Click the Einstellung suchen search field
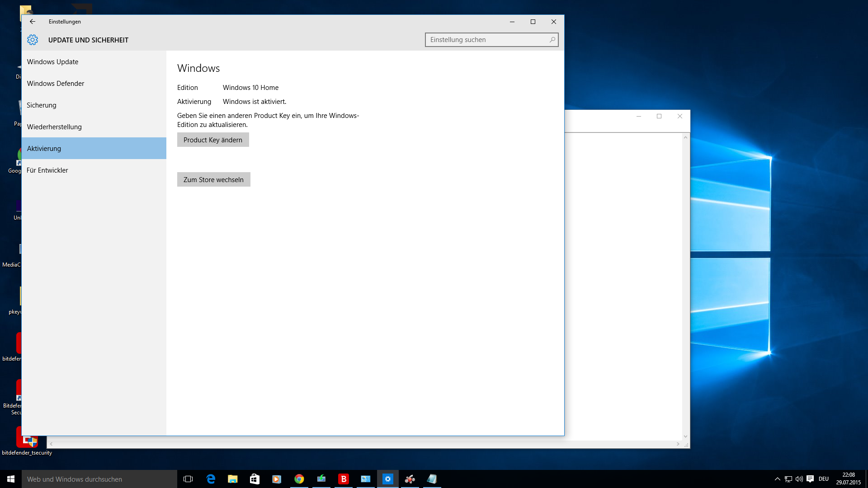Screen dimensions: 868x488 click(x=486, y=40)
